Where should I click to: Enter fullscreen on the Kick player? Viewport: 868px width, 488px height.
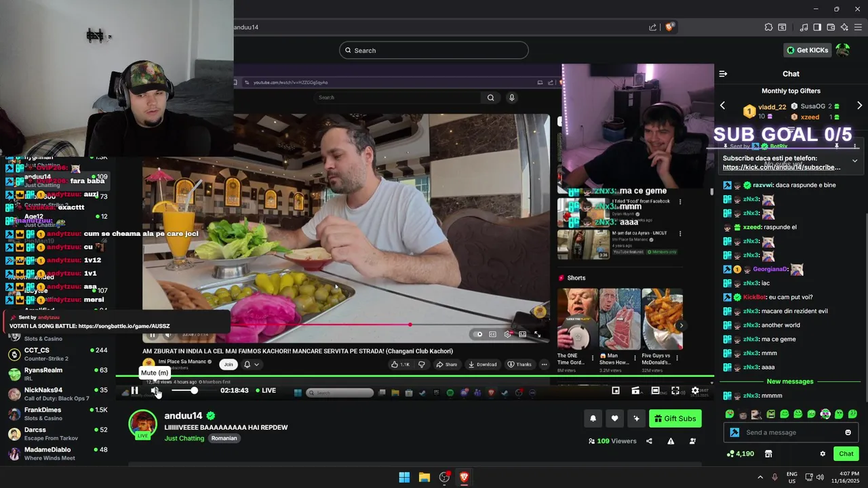(675, 390)
